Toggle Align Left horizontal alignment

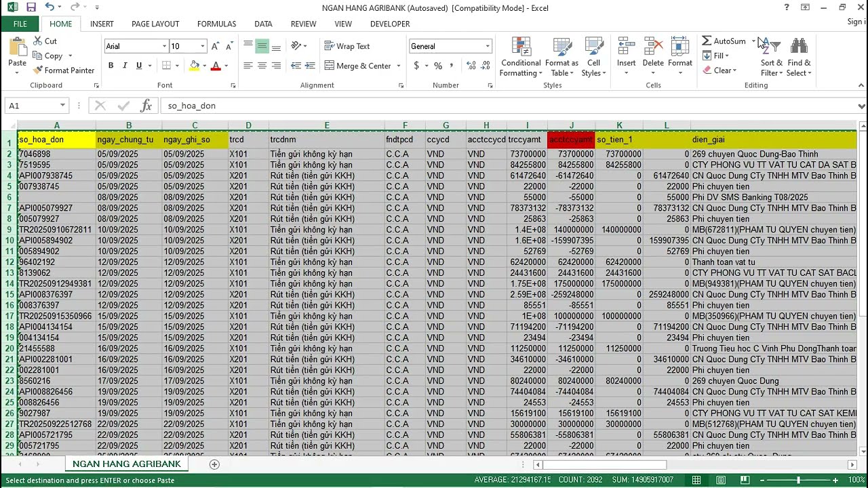point(248,66)
